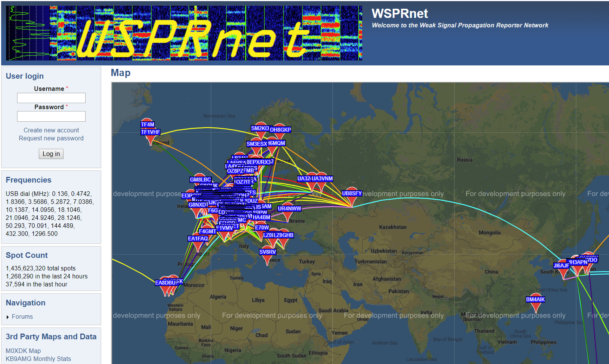
Task: Click the Frequencies heading
Action: pos(29,180)
